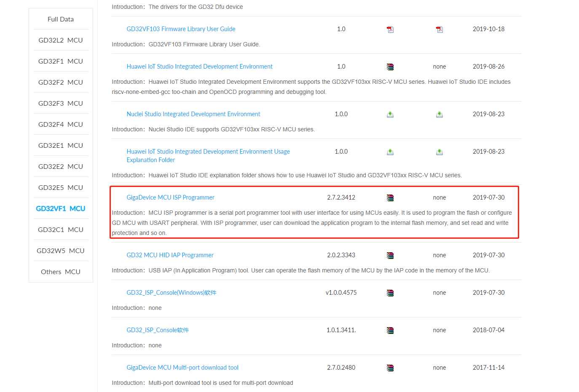Open GigaDevice MCU ISP Programmer link
Viewport: 579px width, 392px height.
(x=171, y=197)
